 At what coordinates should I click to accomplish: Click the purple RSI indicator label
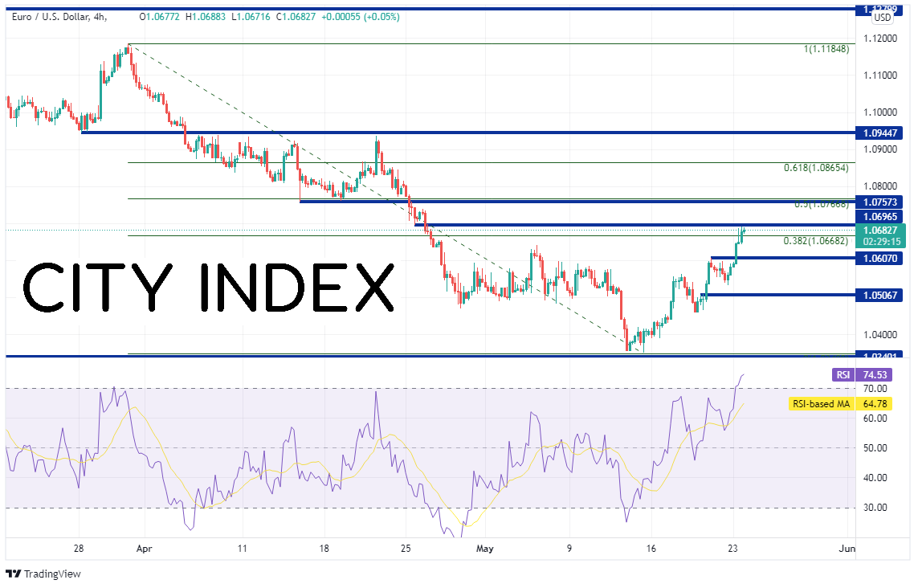843,375
